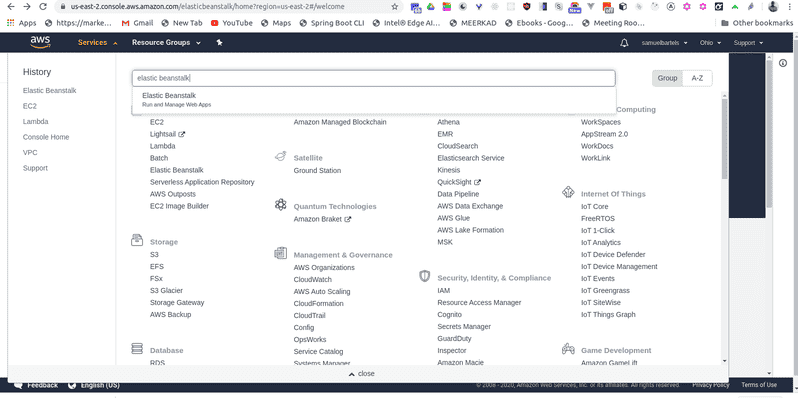Click the Management & Governance icon
This screenshot has width=798, height=398.
tap(280, 253)
